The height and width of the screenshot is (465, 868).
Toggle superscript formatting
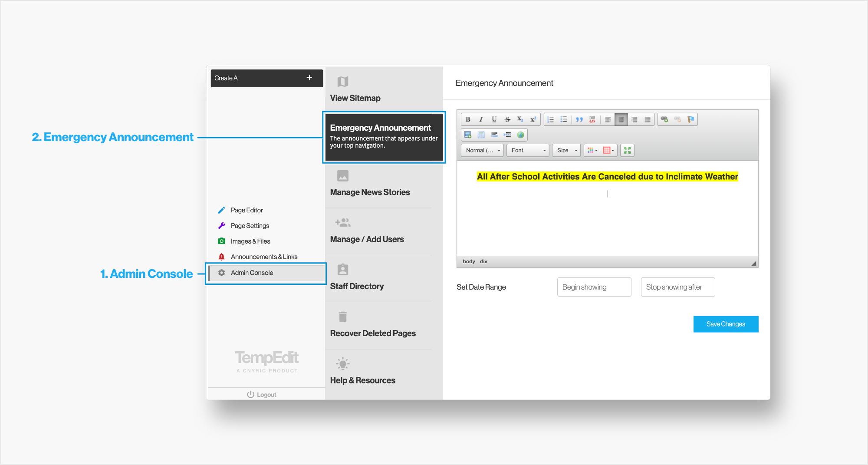[x=533, y=119]
